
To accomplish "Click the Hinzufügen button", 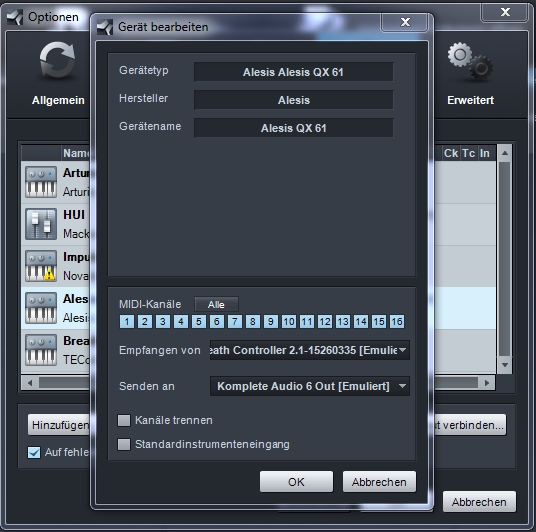I will [x=59, y=425].
